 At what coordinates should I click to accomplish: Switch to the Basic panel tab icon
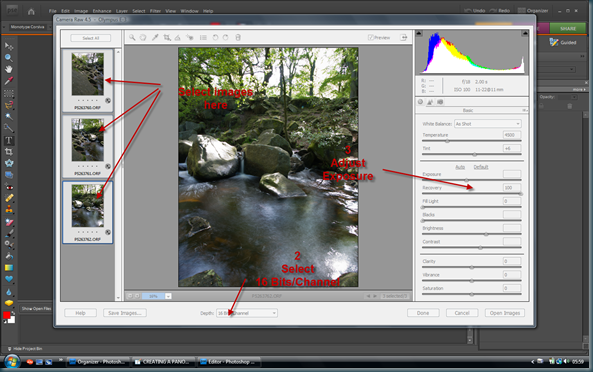[x=421, y=102]
